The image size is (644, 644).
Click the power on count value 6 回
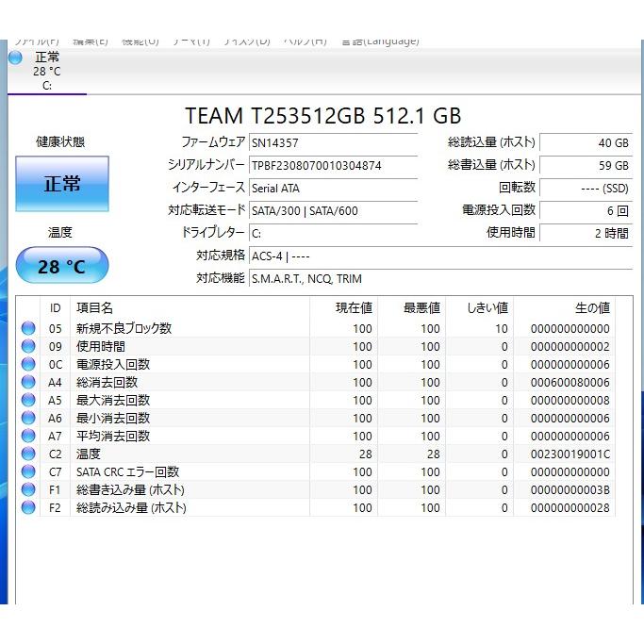(x=586, y=210)
